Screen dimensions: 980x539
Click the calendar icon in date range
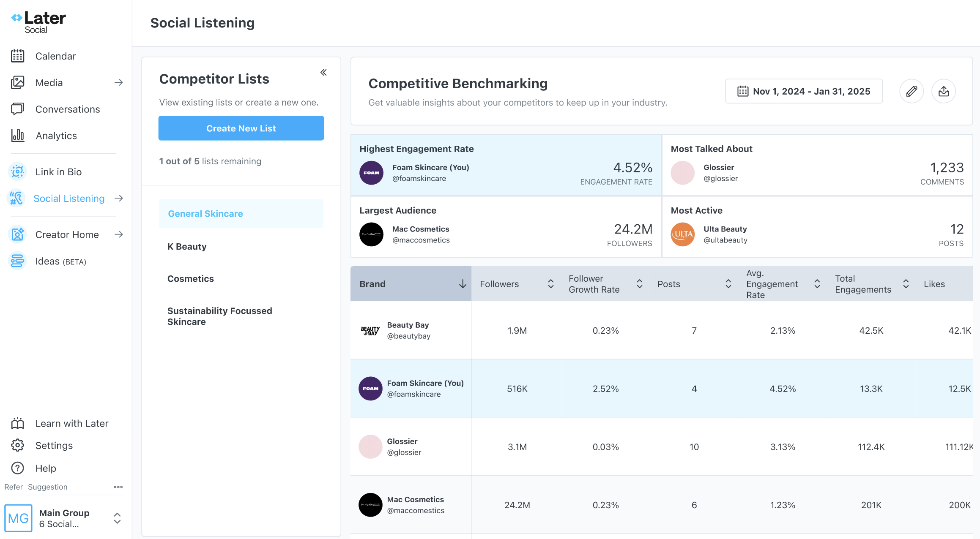click(x=743, y=91)
